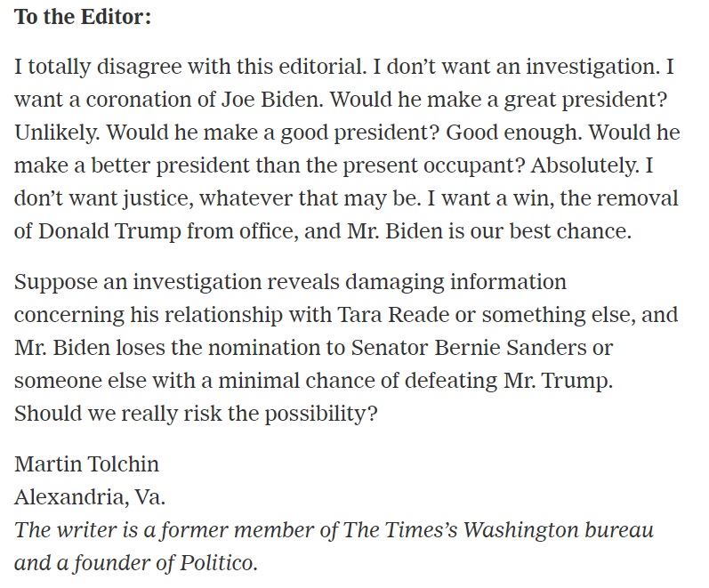Viewport: 709px width, 588px height.
Task: Click the question 'Should we really risk the possibility?'
Action: tap(197, 415)
